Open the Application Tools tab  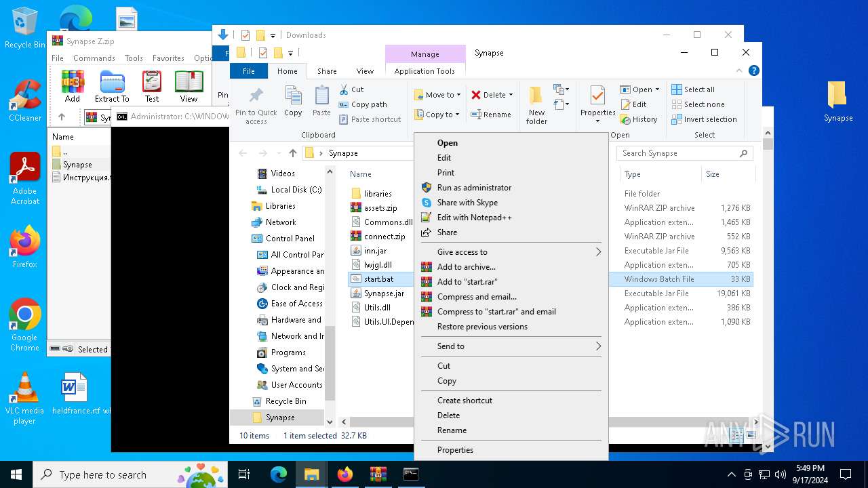[x=425, y=71]
